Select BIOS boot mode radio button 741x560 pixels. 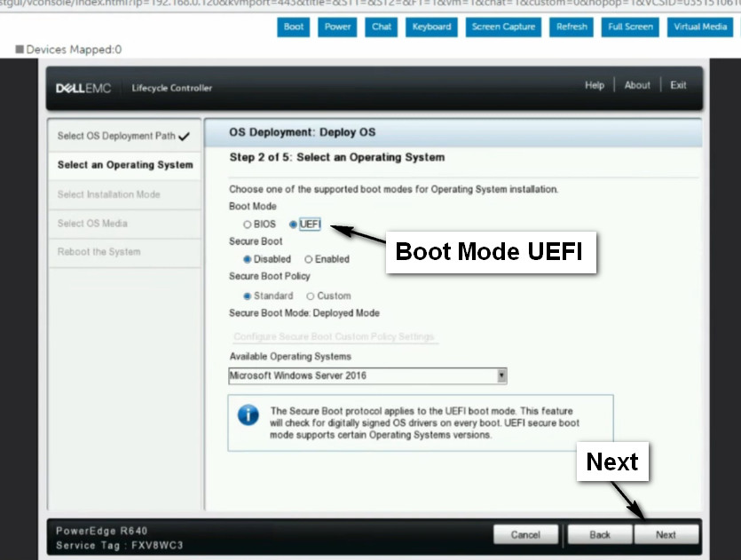(x=248, y=225)
